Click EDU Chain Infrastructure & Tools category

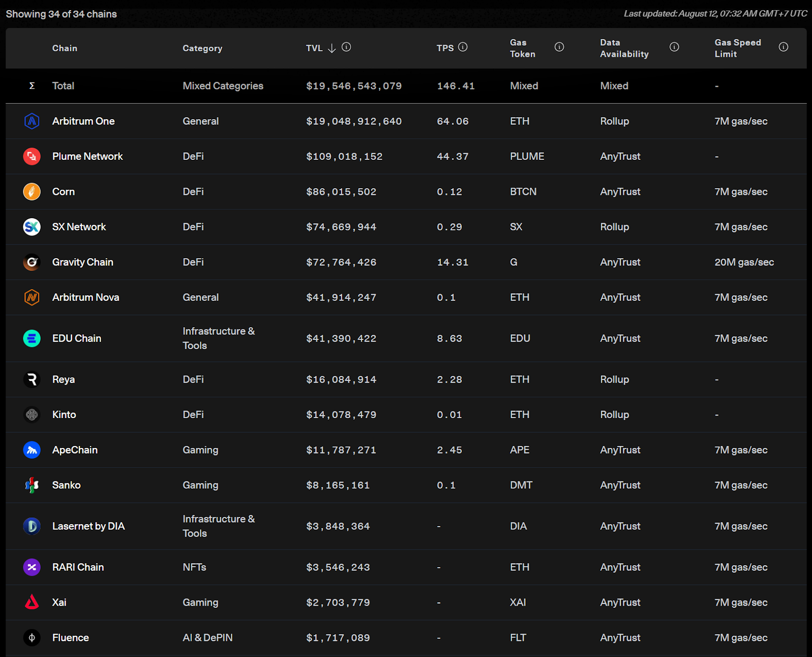[x=219, y=338]
